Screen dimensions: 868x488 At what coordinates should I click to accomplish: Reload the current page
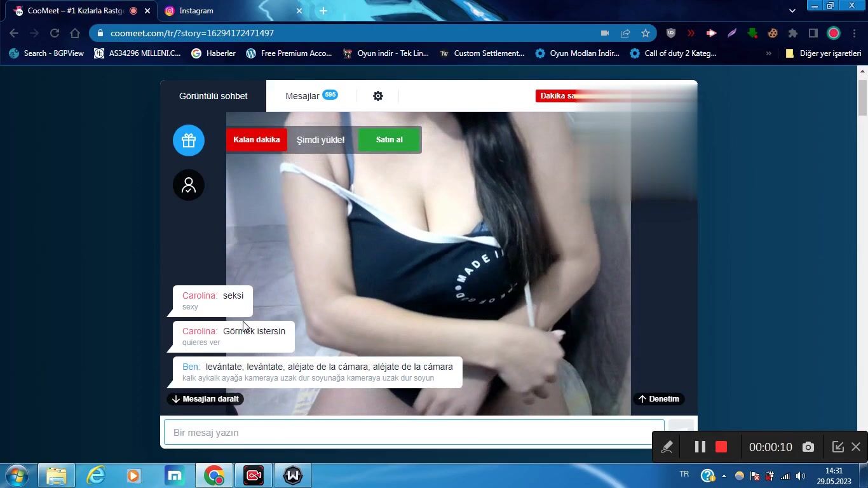(55, 33)
